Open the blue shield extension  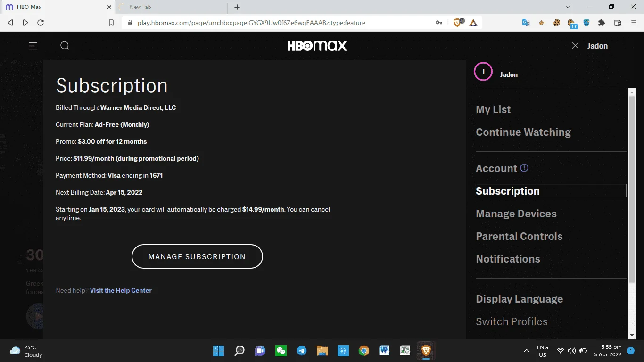tap(586, 23)
